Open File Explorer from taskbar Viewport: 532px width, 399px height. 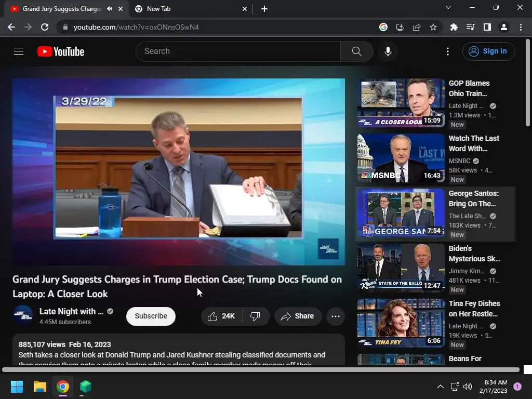pyautogui.click(x=39, y=387)
